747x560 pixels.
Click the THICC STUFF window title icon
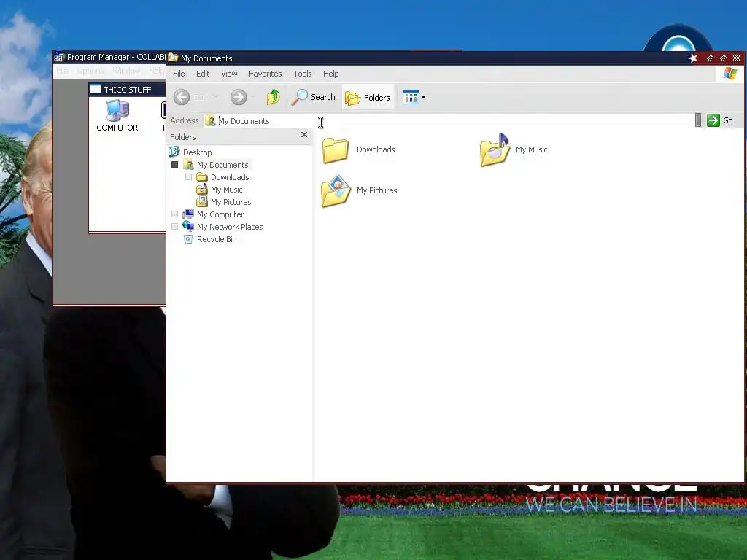[x=96, y=89]
